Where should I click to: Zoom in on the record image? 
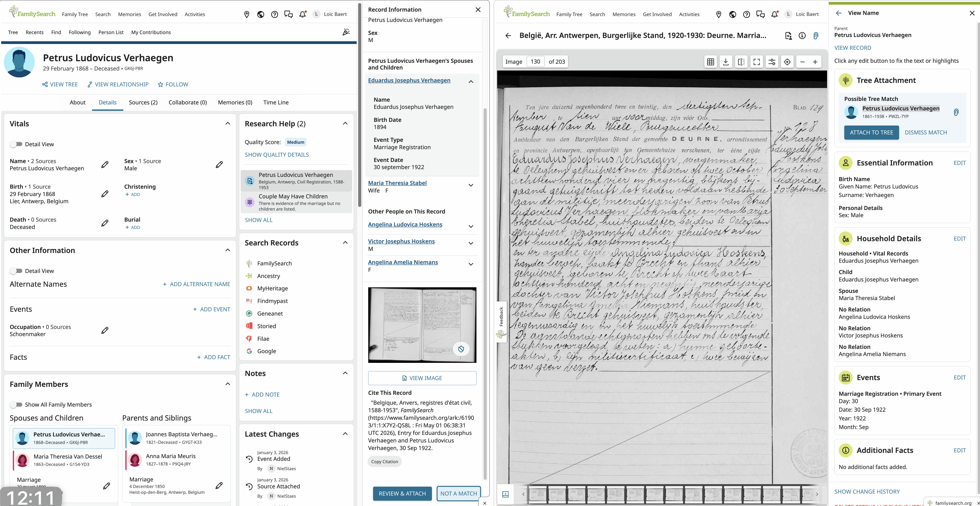(x=815, y=62)
